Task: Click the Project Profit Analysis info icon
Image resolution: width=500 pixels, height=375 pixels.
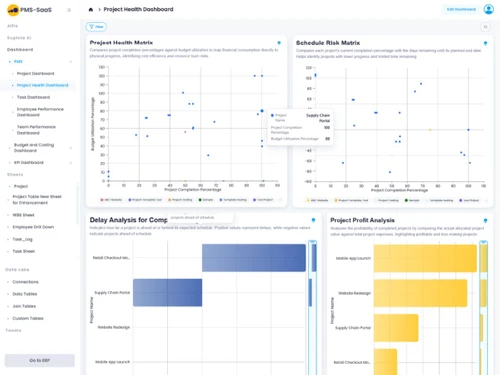Action: 485,221
